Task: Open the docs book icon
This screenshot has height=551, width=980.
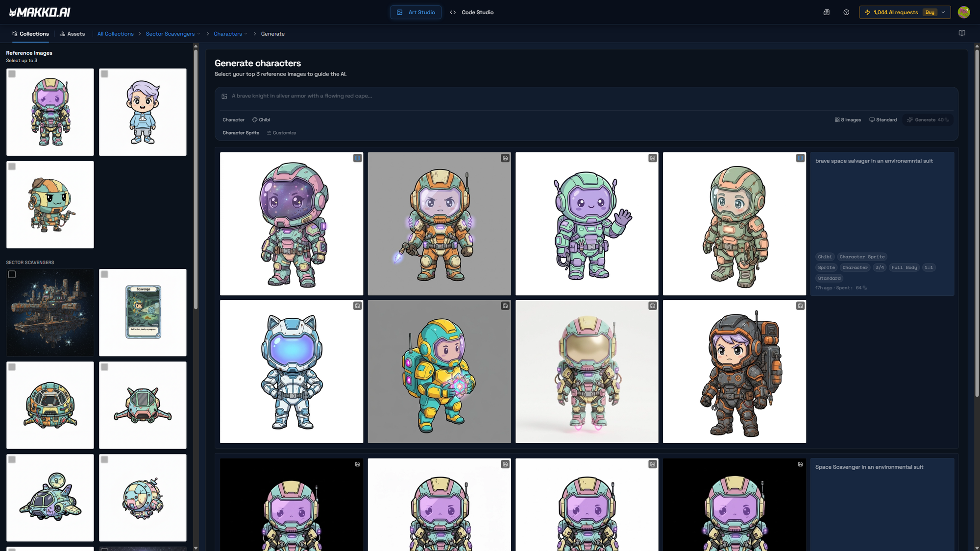Action: [962, 33]
